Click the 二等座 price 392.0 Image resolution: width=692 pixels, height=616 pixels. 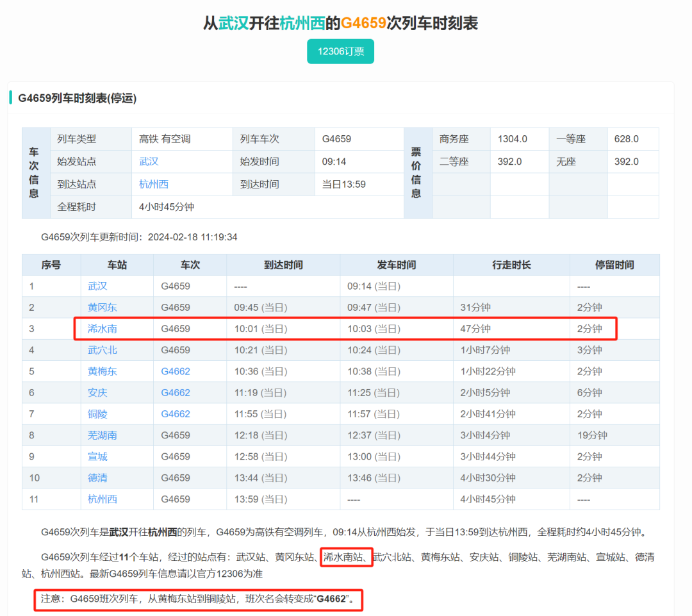[509, 162]
